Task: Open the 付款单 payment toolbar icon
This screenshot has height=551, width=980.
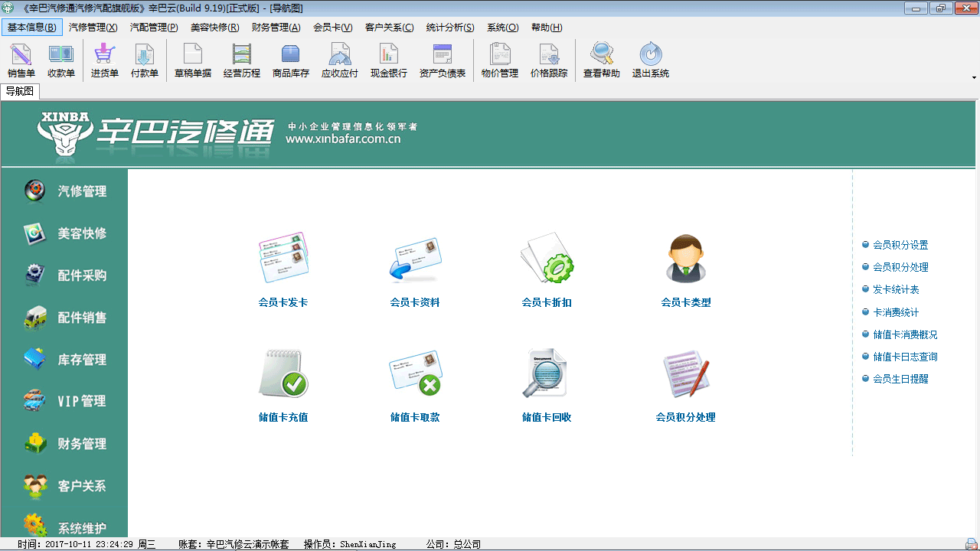Action: (x=145, y=60)
